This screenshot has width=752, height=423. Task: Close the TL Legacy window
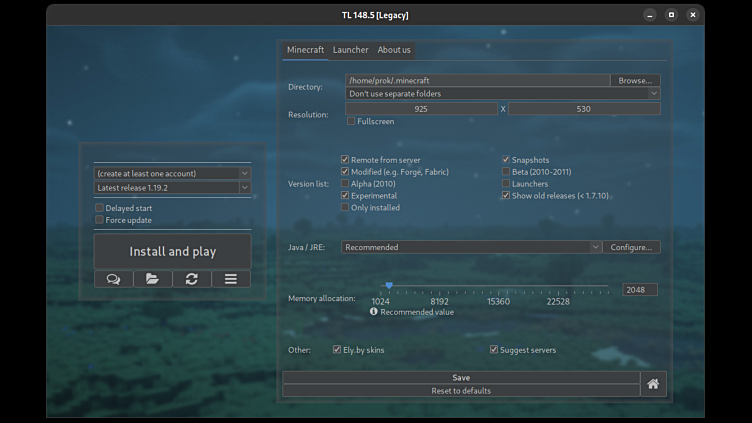click(693, 15)
